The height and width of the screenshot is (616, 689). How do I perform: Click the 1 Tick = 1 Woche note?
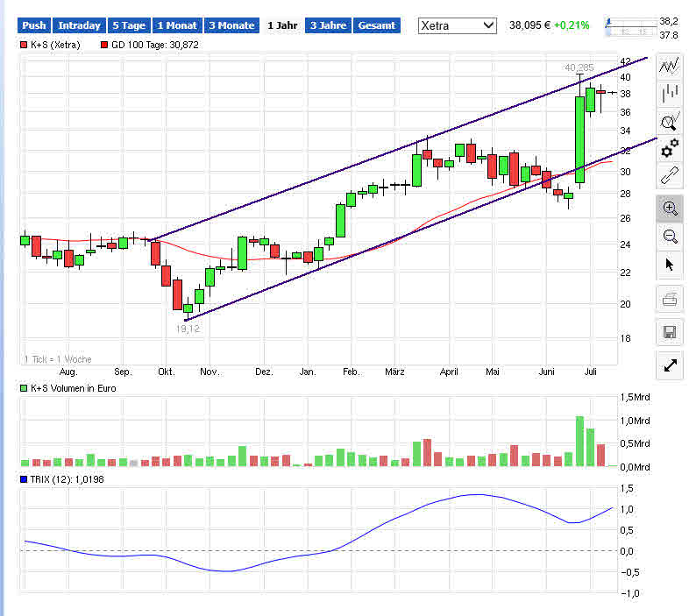(x=58, y=359)
